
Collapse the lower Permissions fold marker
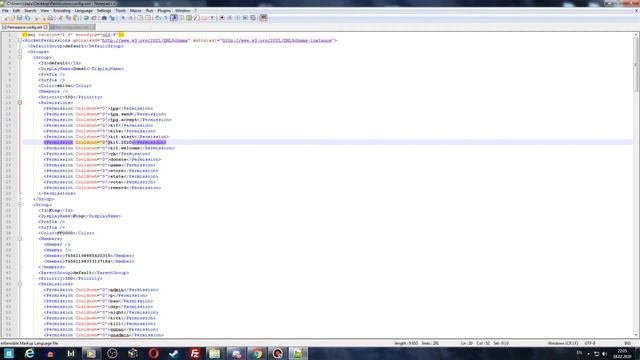tap(20, 284)
